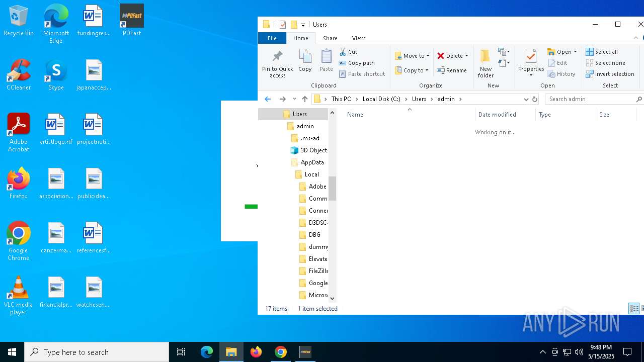Open the Delete dropdown button
Image resolution: width=644 pixels, height=362 pixels.
click(452, 56)
